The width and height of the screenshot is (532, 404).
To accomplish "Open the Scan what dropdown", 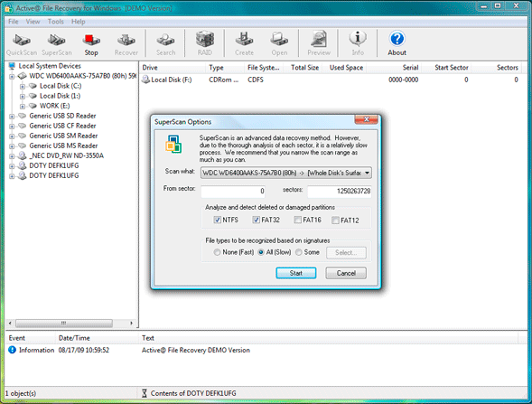I will [286, 173].
